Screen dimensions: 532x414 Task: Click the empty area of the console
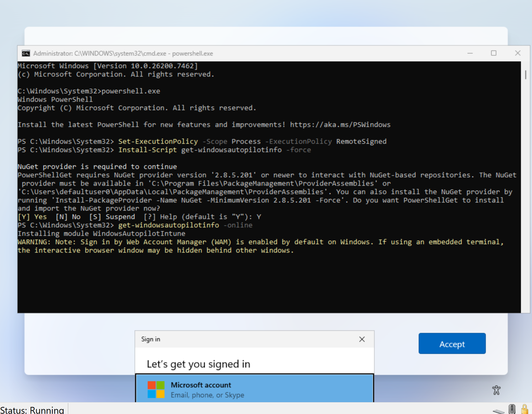tap(262, 283)
